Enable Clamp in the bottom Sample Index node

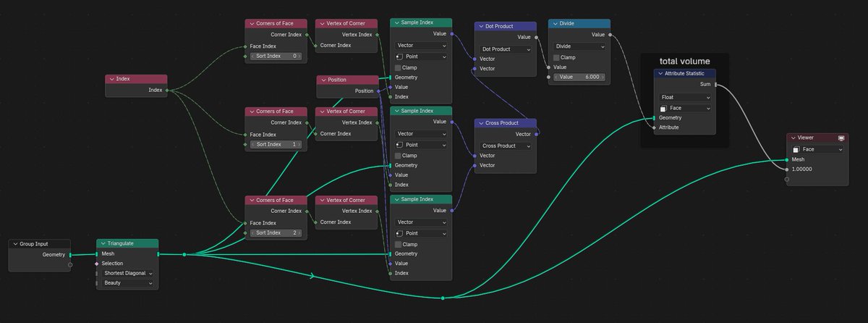point(399,244)
